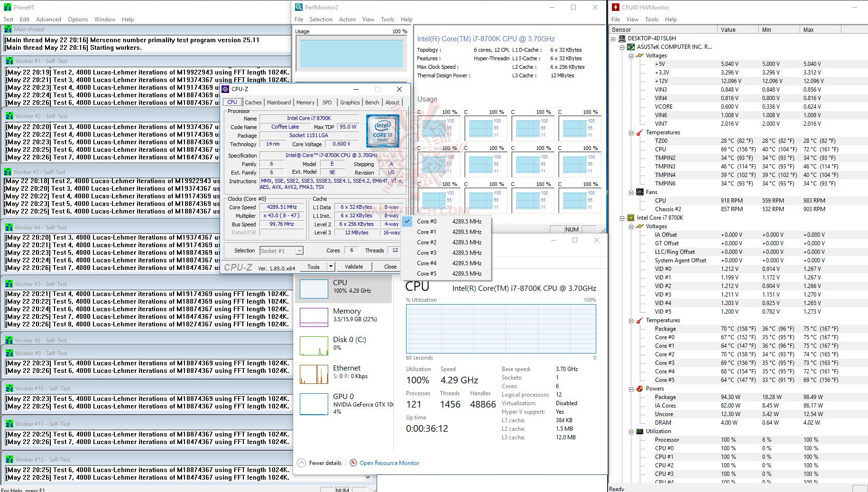The width and height of the screenshot is (868, 492).
Task: Open the Tools dropdown arrow in CPU-Z
Action: pos(331,267)
